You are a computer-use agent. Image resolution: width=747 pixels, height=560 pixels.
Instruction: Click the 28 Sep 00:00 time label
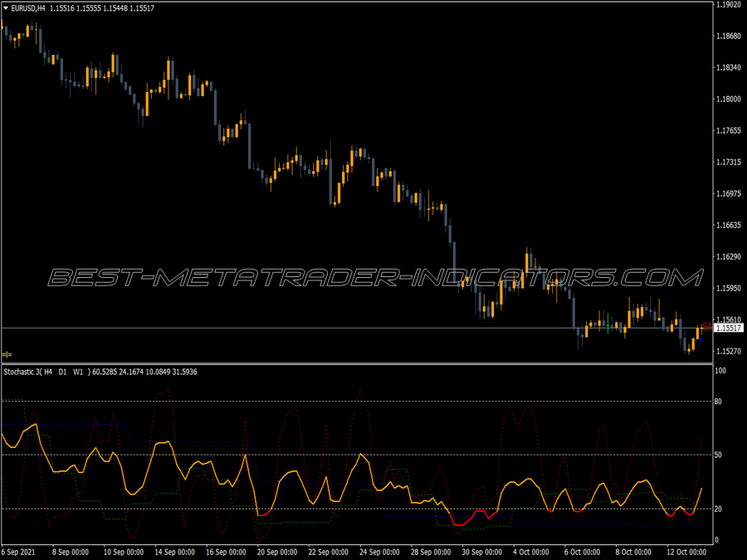[431, 552]
